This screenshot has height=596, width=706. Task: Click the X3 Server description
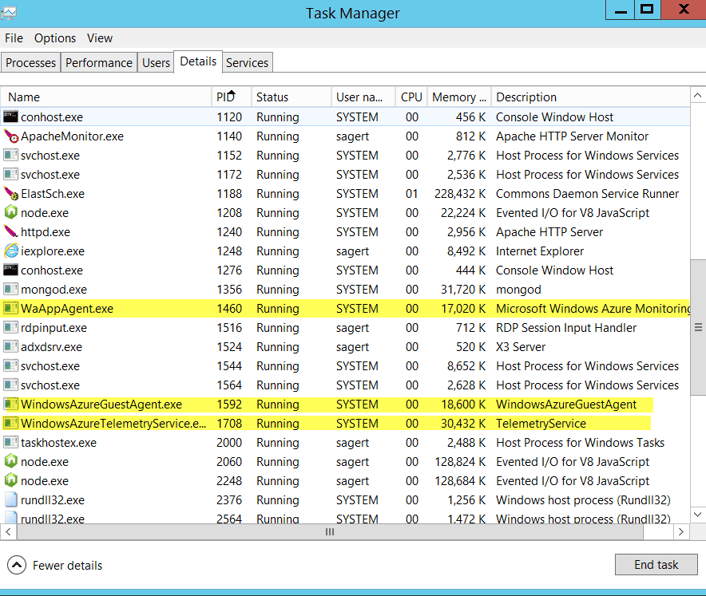click(520, 347)
